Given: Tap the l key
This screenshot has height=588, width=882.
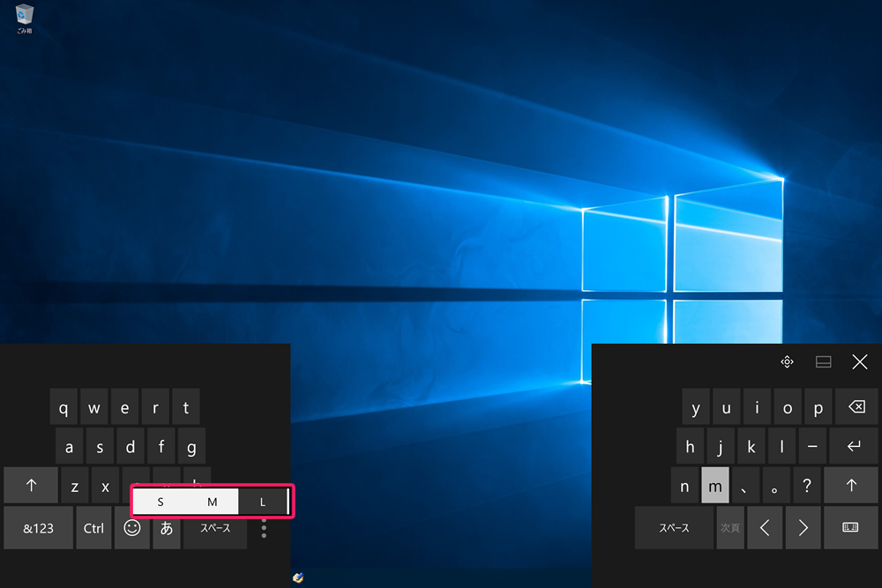Looking at the screenshot, I should point(781,446).
